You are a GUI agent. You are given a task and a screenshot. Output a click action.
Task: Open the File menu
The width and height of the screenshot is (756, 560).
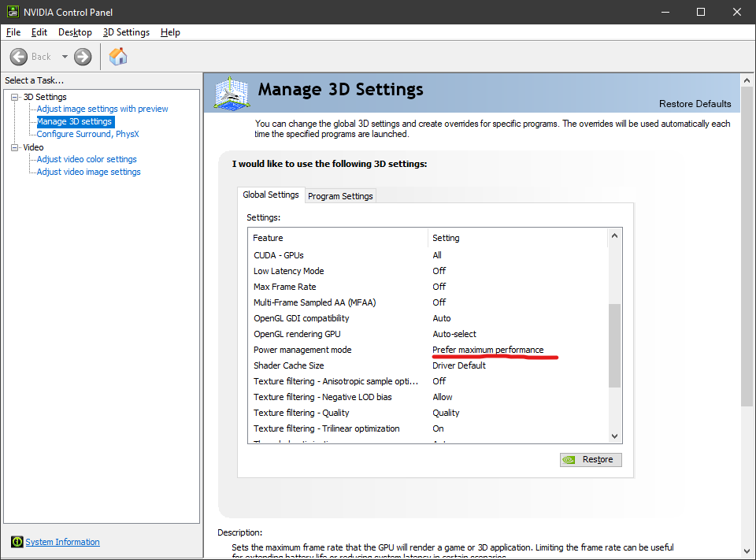pos(13,32)
